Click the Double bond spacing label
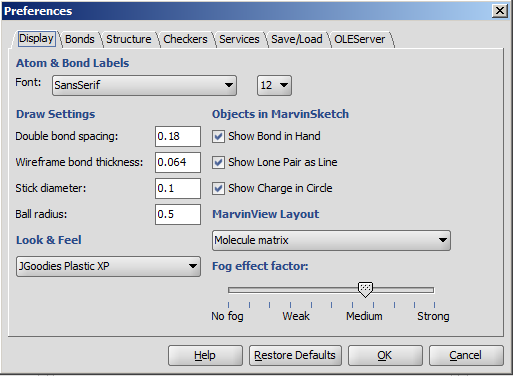This screenshot has height=376, width=513. point(67,136)
